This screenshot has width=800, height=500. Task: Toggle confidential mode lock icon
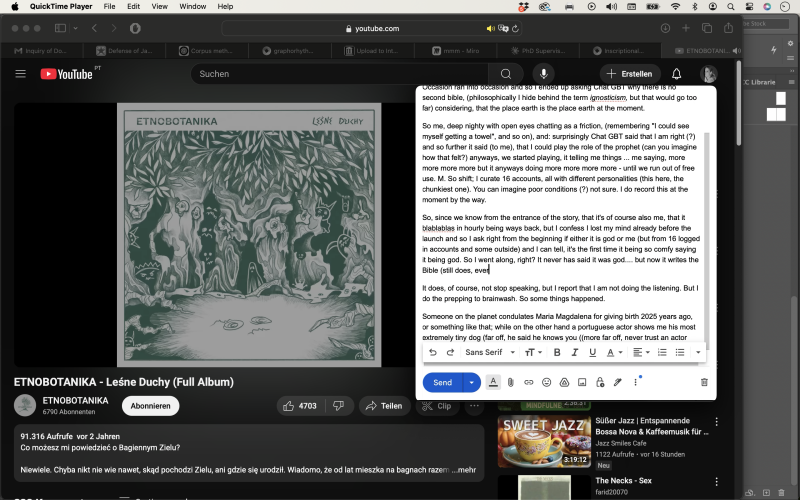(x=600, y=382)
